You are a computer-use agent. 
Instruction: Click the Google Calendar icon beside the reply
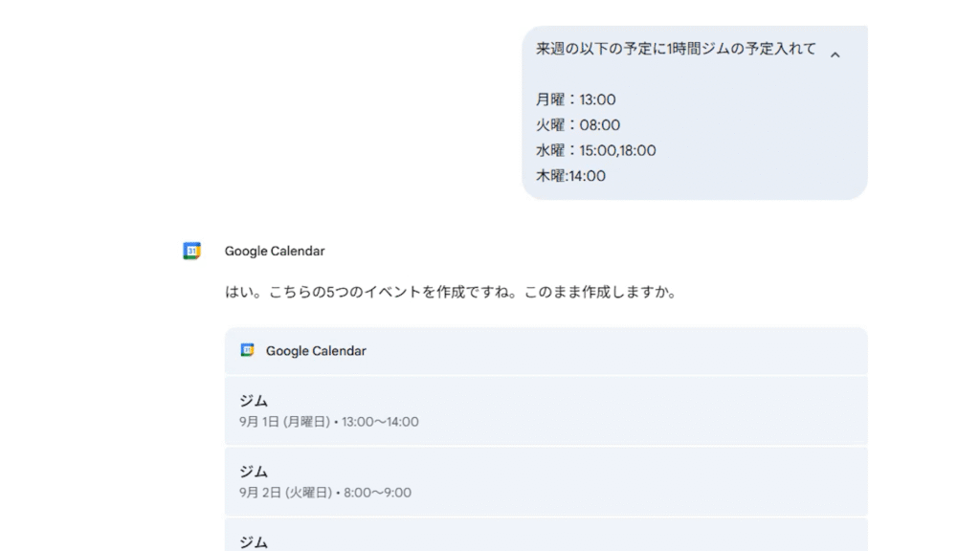[191, 251]
